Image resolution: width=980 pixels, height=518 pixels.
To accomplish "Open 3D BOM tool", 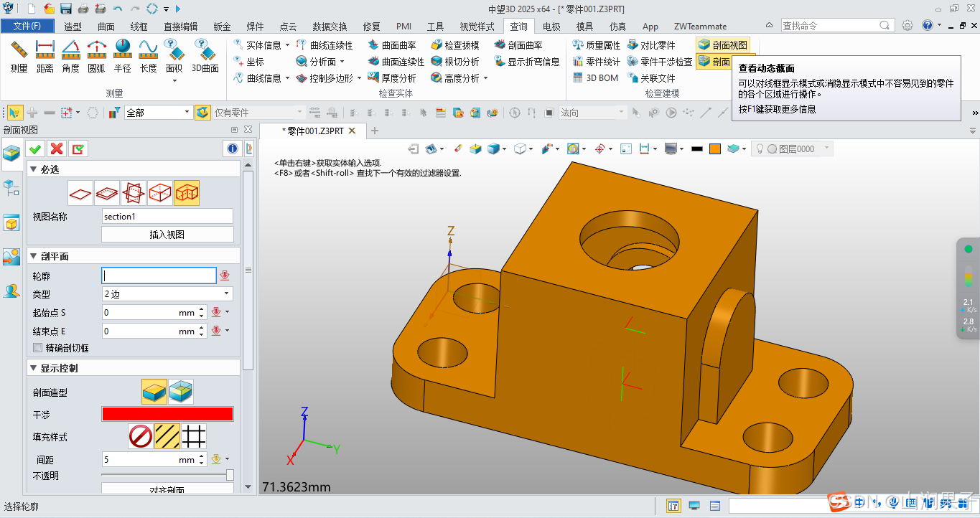I will coord(595,78).
